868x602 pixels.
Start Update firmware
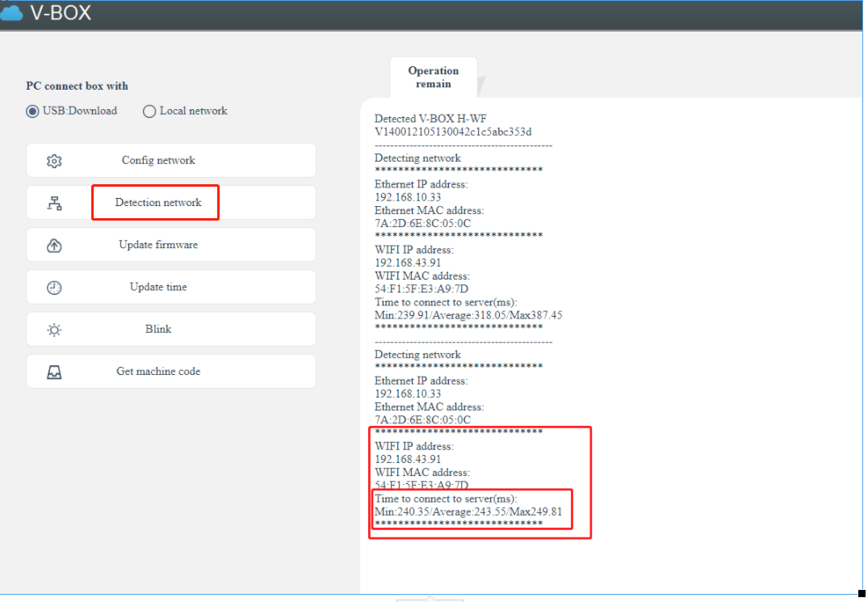click(171, 245)
